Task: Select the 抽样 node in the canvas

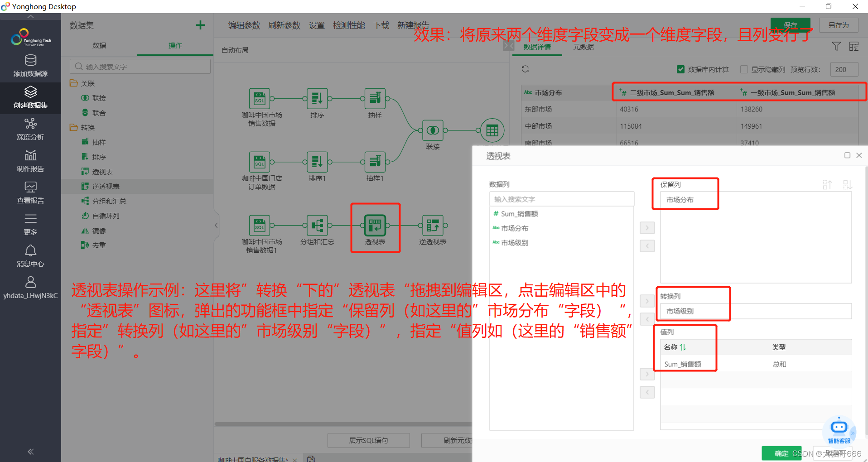Action: click(375, 98)
